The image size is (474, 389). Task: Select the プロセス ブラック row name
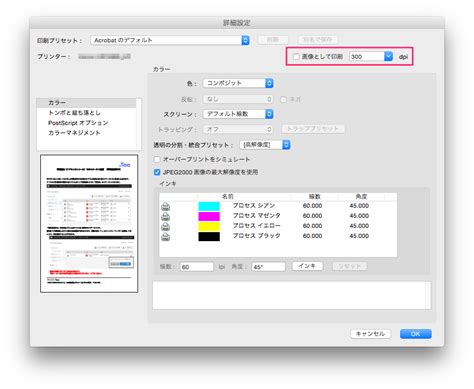click(256, 236)
